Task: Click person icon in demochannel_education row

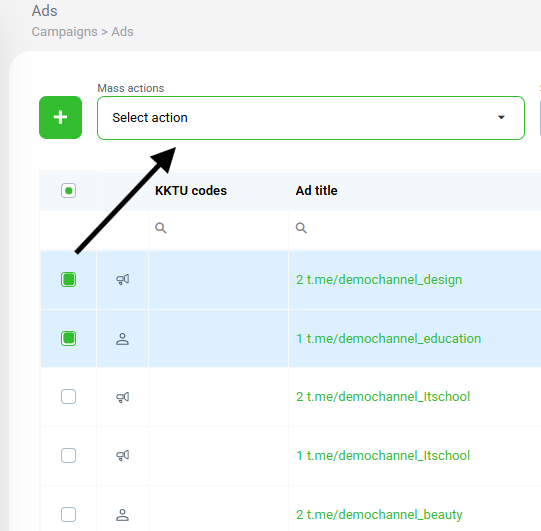Action: [122, 339]
